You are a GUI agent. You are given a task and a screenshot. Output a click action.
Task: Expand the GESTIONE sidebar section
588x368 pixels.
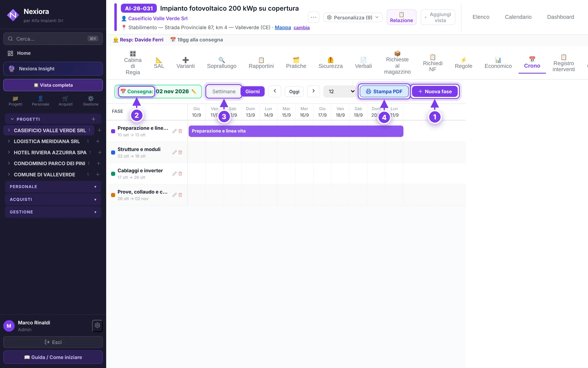[x=53, y=212]
